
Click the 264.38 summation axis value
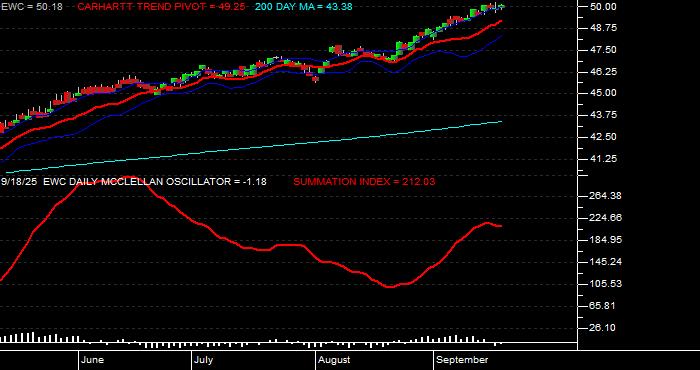[605, 196]
